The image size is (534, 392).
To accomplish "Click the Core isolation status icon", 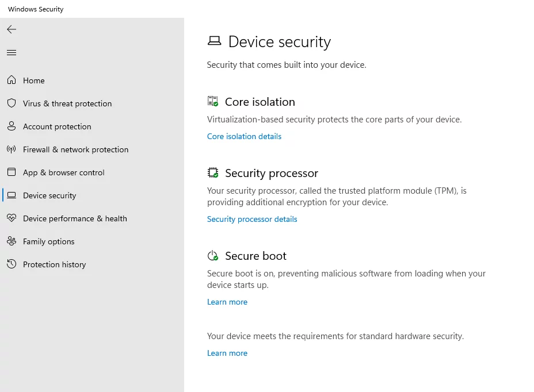I will point(212,101).
